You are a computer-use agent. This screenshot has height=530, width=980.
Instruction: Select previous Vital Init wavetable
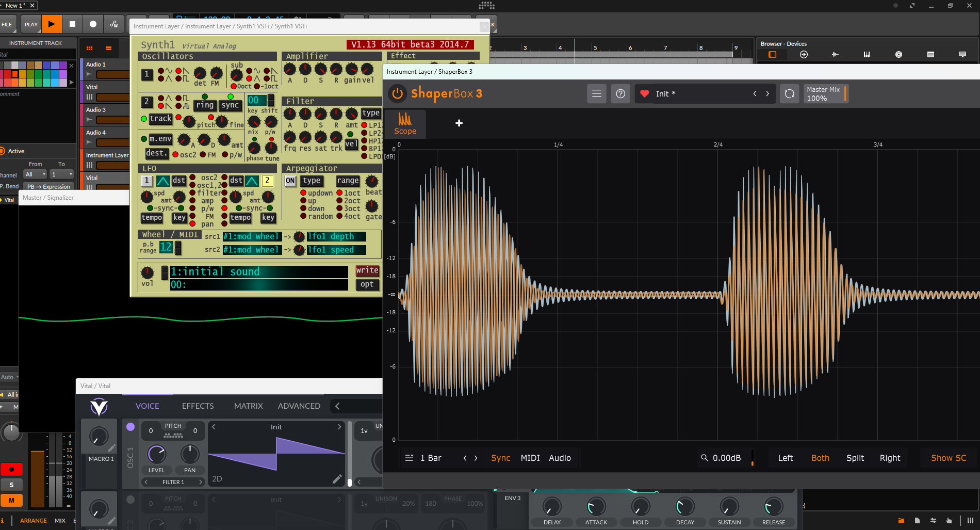[x=214, y=427]
